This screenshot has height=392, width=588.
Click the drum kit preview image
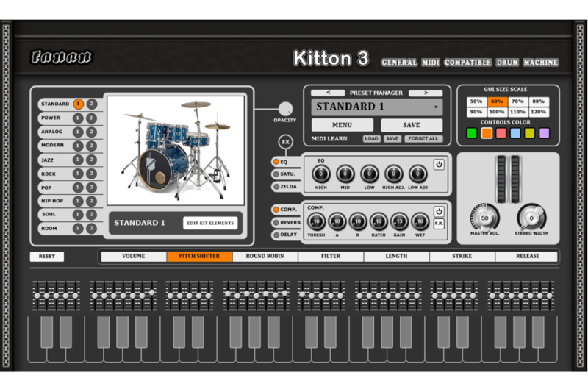(x=176, y=151)
